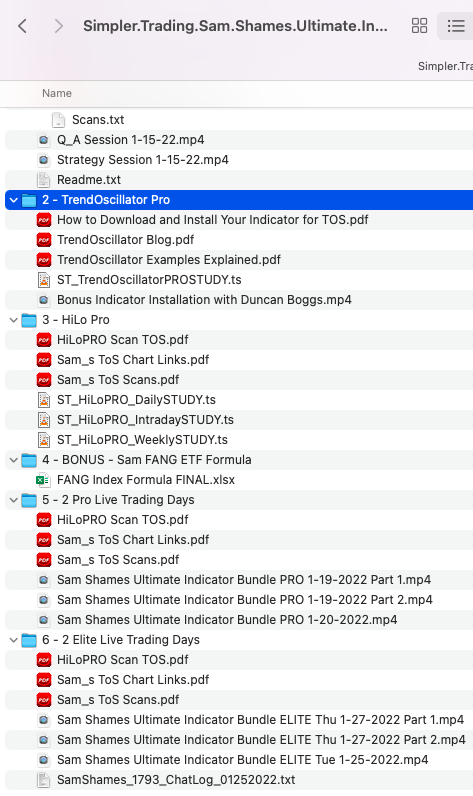Switch to icon grid view
This screenshot has height=796, width=473.
click(419, 26)
